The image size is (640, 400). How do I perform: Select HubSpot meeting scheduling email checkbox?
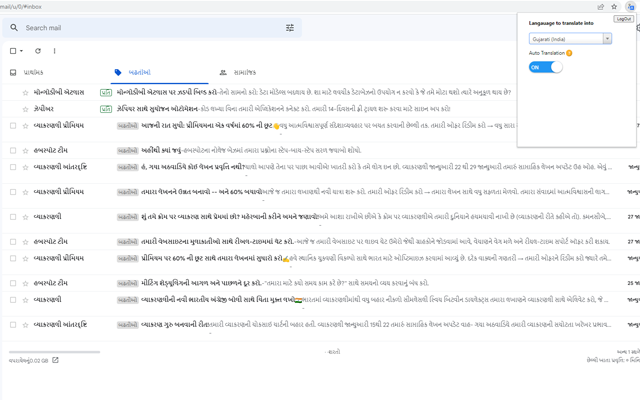pos(13,283)
